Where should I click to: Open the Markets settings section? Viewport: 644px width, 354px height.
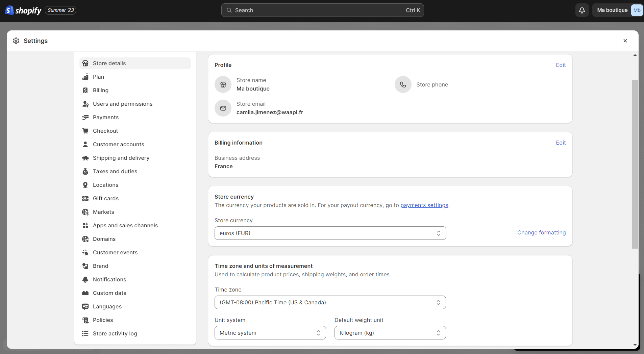135,212
